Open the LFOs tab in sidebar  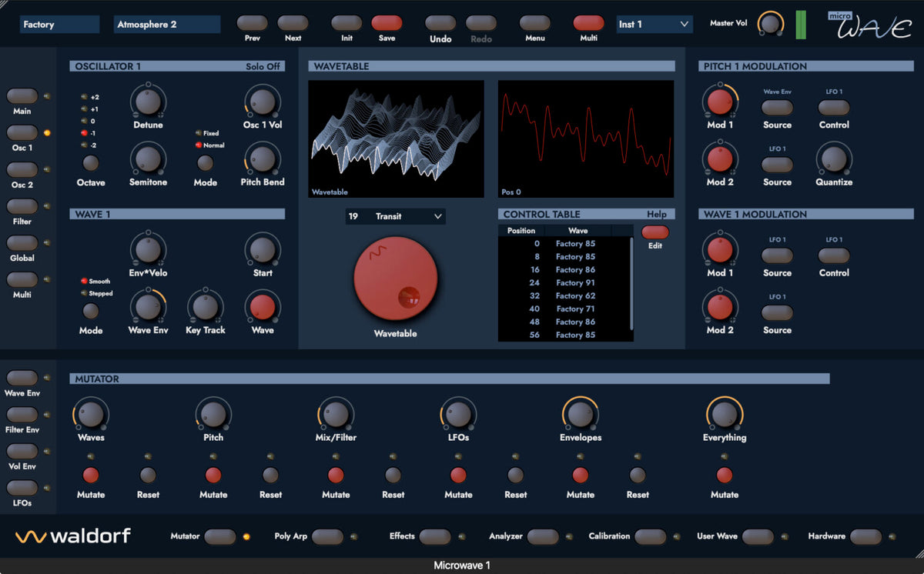(x=22, y=488)
